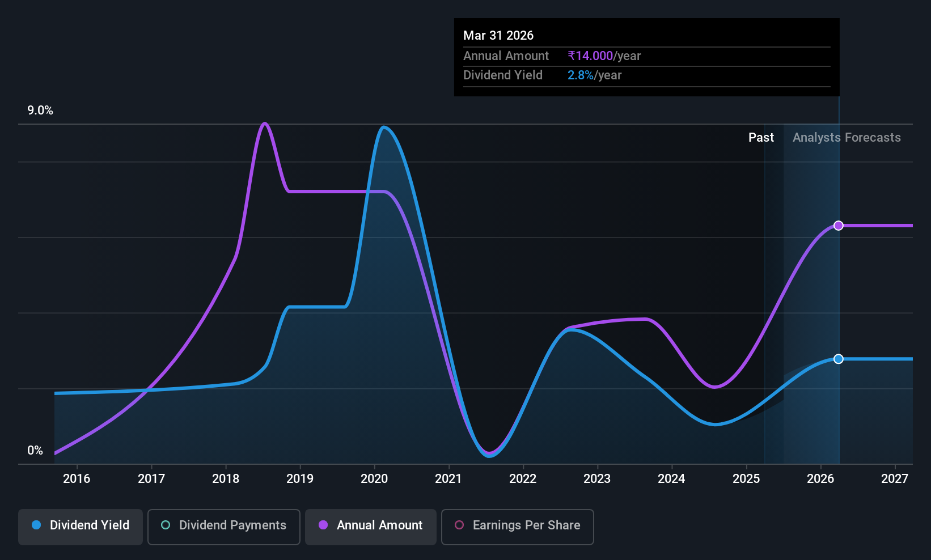
Task: Click the tooltip Dividend Yield label
Action: pyautogui.click(x=503, y=75)
